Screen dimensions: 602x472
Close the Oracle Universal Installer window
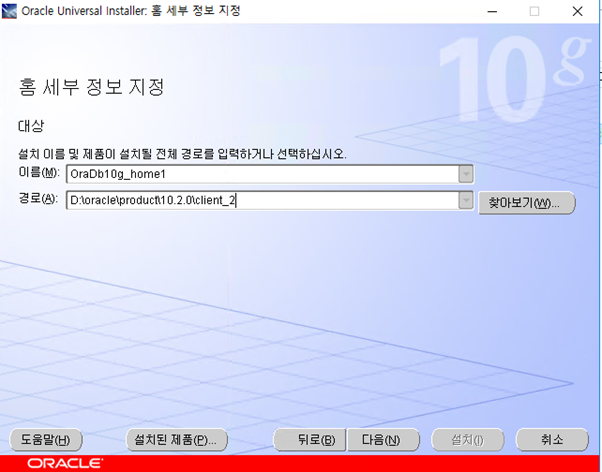coord(577,12)
